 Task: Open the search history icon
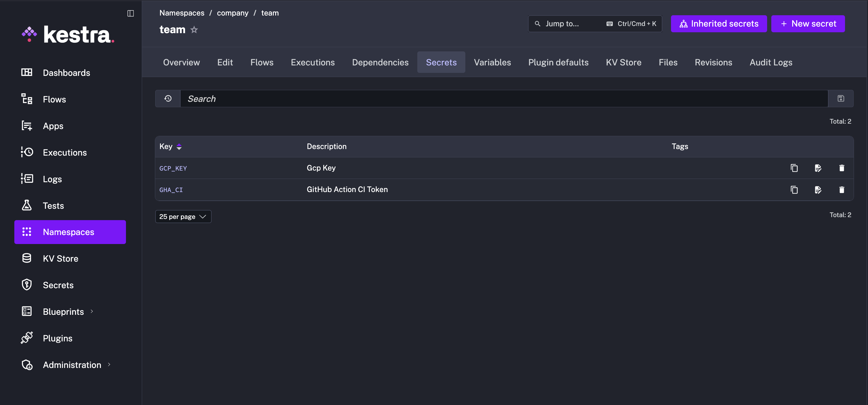[168, 99]
